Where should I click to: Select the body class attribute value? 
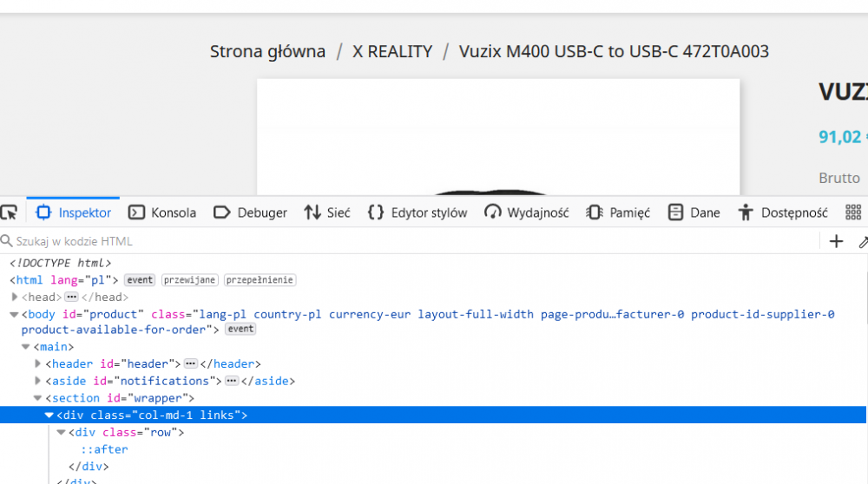[x=427, y=322]
